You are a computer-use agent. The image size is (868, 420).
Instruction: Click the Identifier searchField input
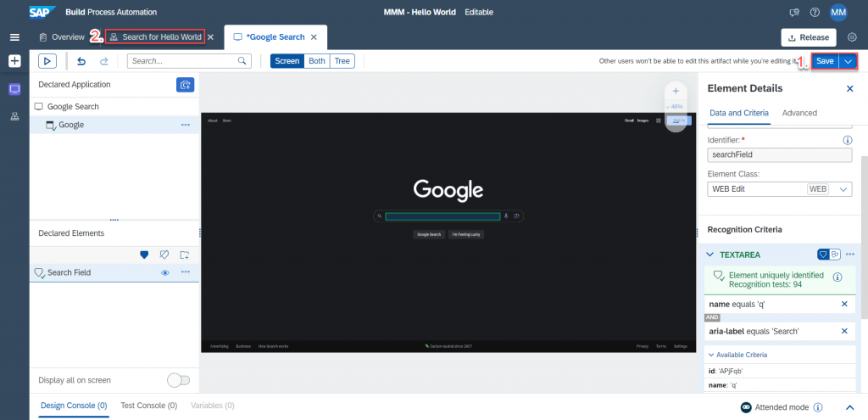[780, 155]
